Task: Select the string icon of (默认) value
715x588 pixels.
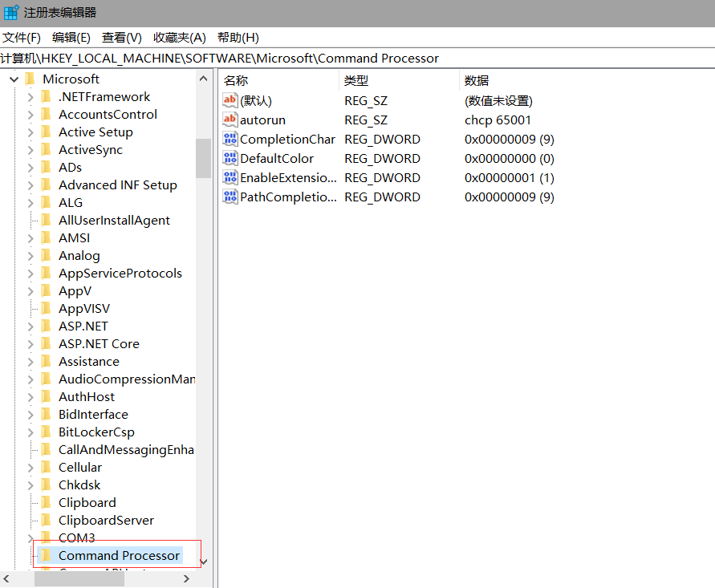Action: click(x=230, y=100)
